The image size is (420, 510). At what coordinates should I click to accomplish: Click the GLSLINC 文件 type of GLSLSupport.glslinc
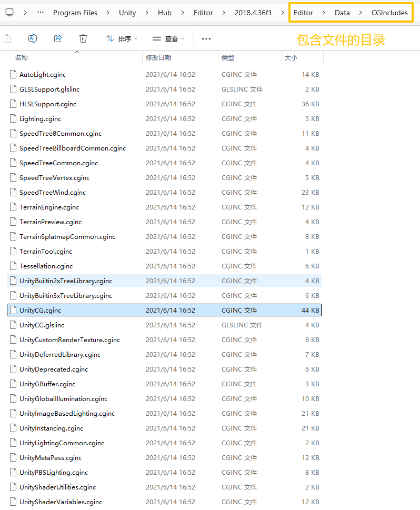(x=242, y=89)
